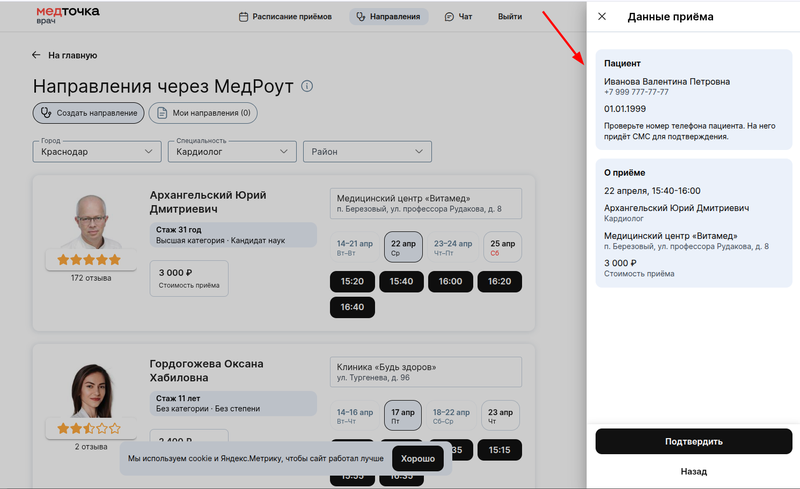Open Чат in the top menu
Screen dimensions: 800x489
click(x=458, y=17)
